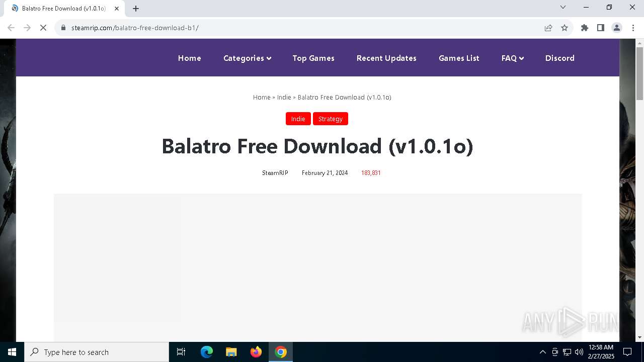Open the Top Games page
644x362 pixels.
(313, 58)
